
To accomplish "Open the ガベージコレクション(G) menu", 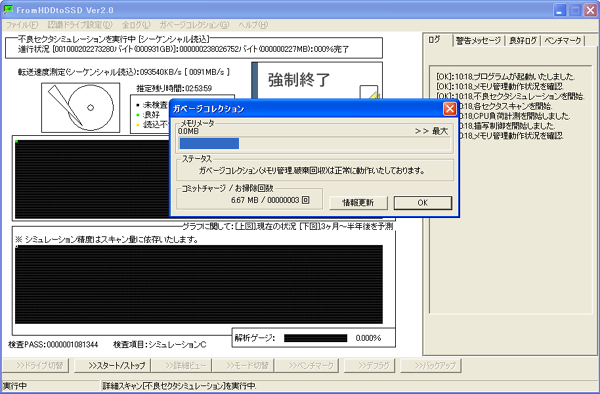I will tap(194, 25).
